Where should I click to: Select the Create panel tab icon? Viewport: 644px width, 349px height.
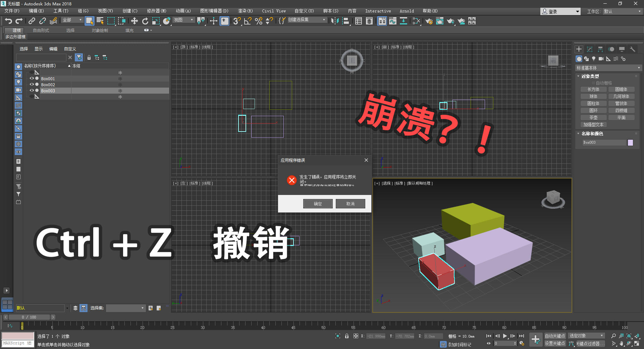(579, 49)
